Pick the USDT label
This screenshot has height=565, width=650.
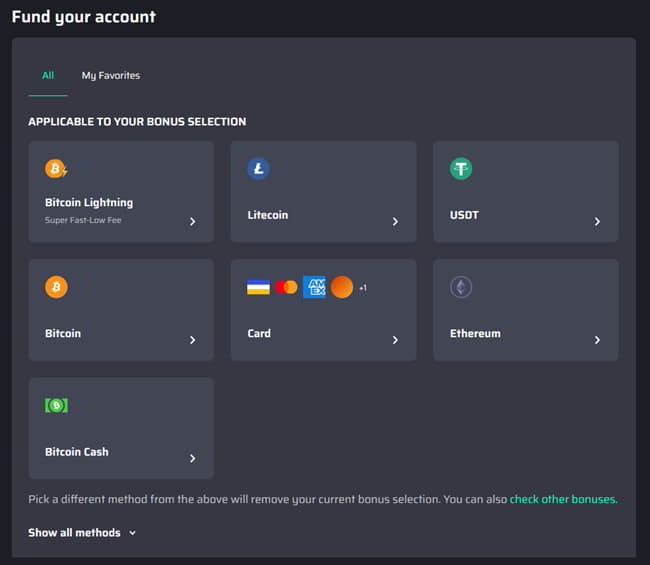point(464,215)
